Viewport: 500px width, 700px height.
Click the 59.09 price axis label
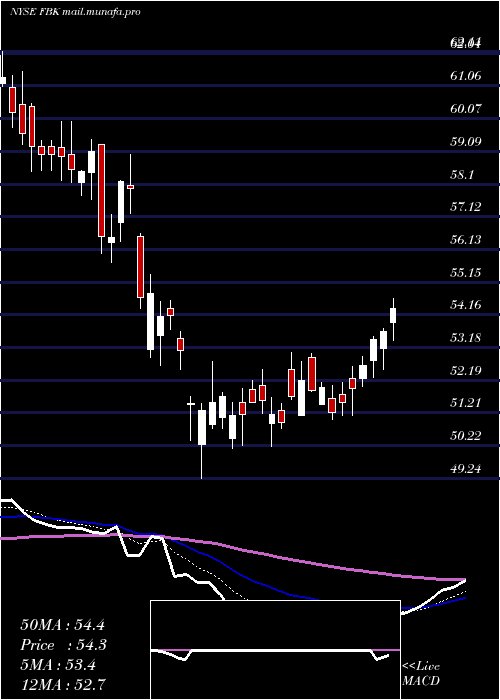(x=466, y=142)
